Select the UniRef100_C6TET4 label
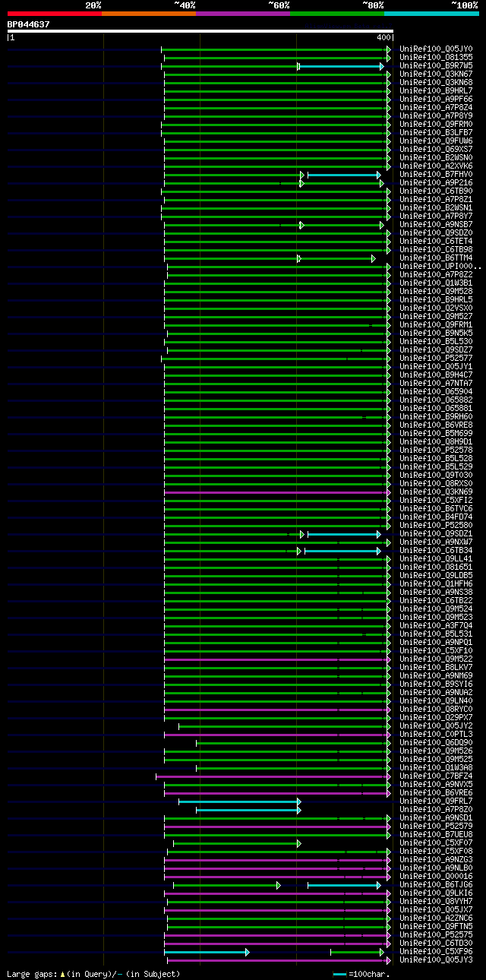The image size is (486, 980). (436, 241)
